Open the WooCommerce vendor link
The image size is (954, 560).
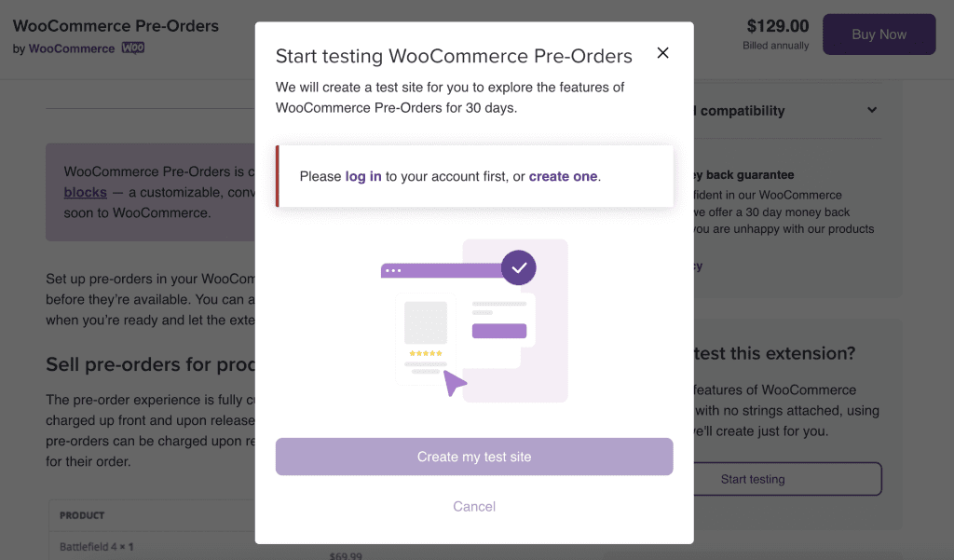[x=72, y=48]
